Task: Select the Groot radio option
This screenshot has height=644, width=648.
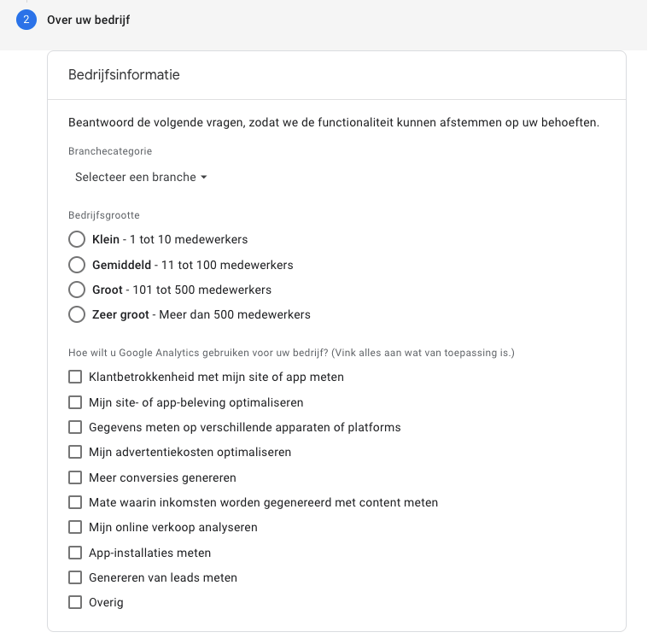Action: pyautogui.click(x=77, y=290)
